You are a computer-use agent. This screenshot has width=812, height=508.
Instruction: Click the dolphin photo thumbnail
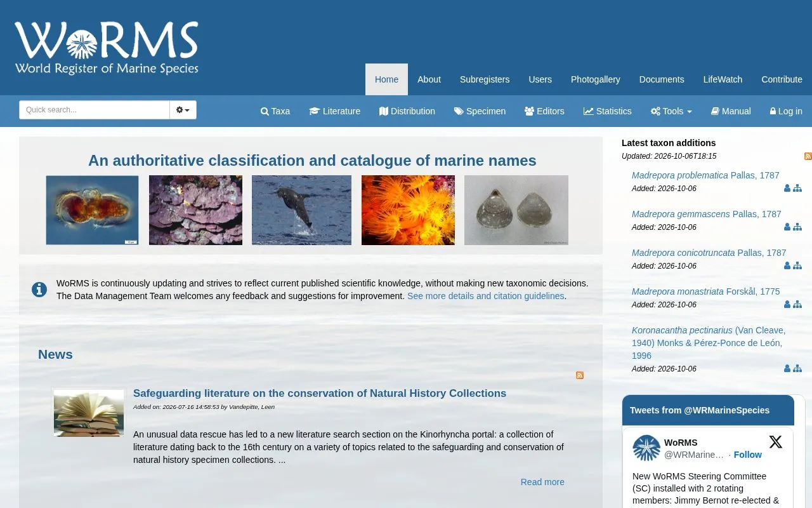pos(301,210)
